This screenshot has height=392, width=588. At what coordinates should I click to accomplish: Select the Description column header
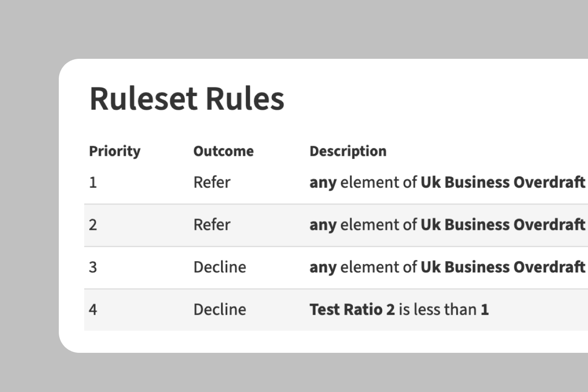tap(348, 151)
